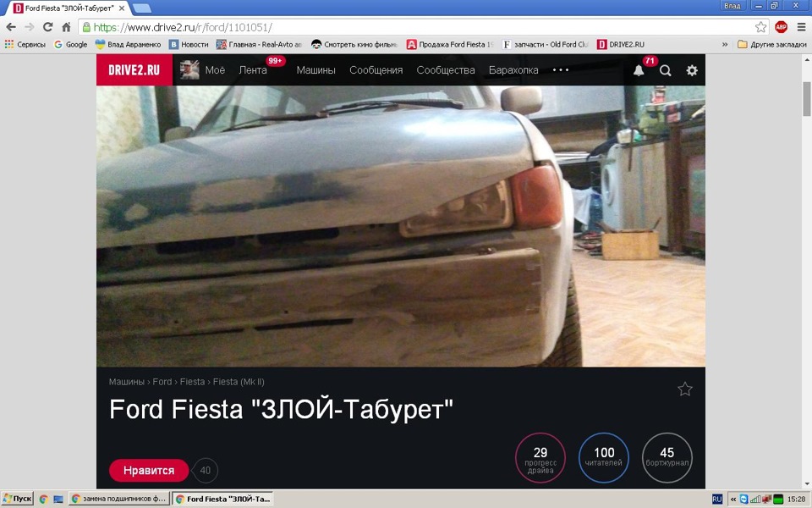The width and height of the screenshot is (812, 508).
Task: Open the Fiesta car cover photo
Action: (401, 227)
